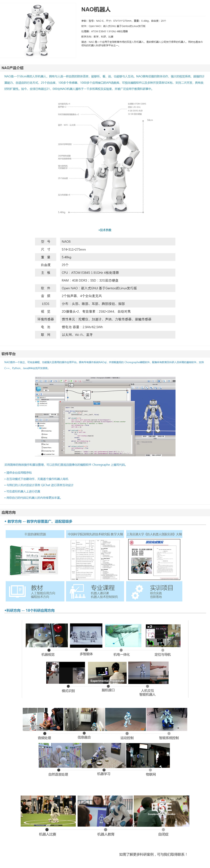
Task: Open the textbook covers image
Action: 34,560
